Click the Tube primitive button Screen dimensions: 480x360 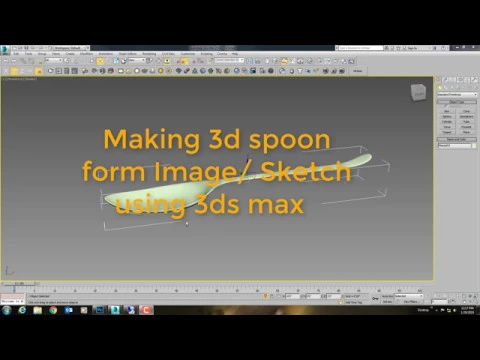466,122
